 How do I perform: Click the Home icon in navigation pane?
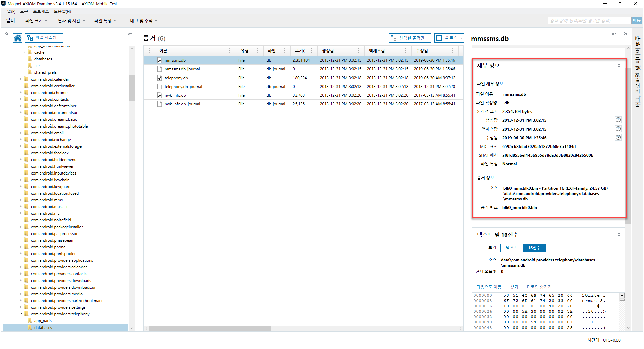tap(18, 38)
